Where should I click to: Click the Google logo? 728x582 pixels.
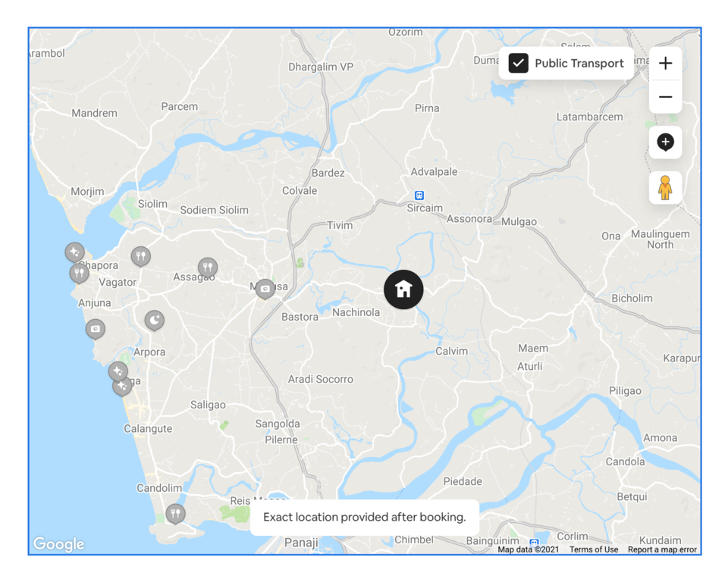click(58, 544)
